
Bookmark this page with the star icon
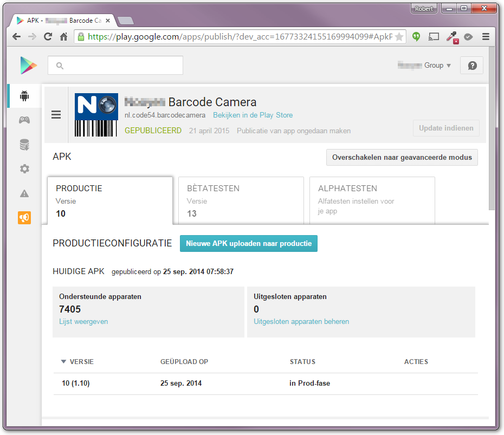pyautogui.click(x=399, y=37)
